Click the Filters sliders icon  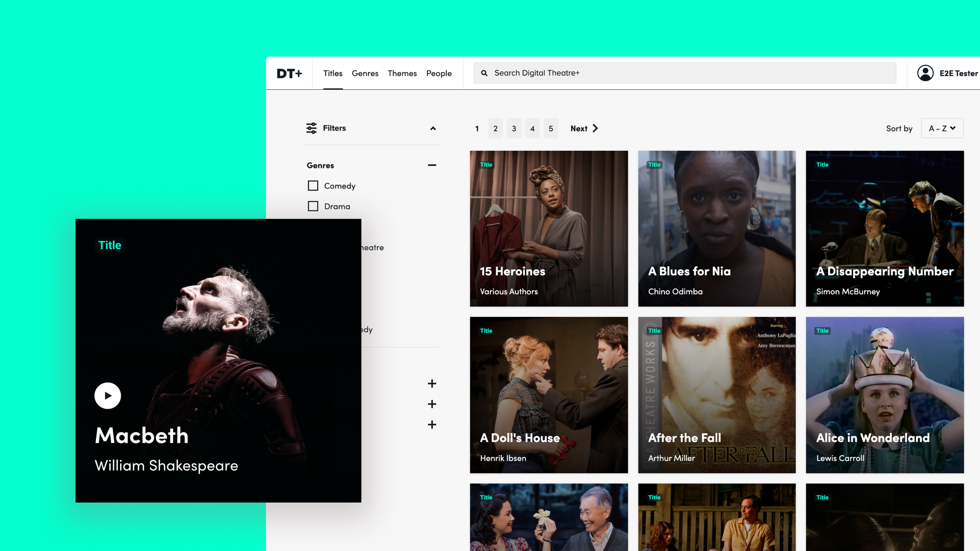[x=311, y=128]
